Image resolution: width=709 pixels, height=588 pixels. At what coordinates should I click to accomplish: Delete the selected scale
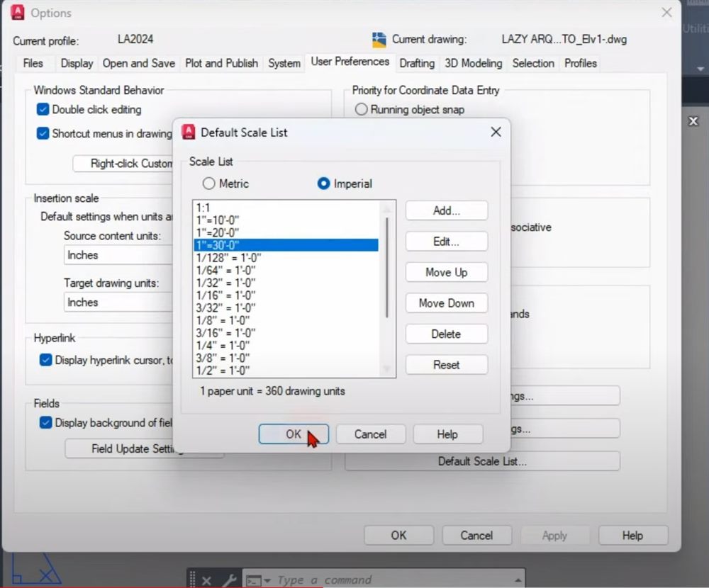tap(446, 334)
